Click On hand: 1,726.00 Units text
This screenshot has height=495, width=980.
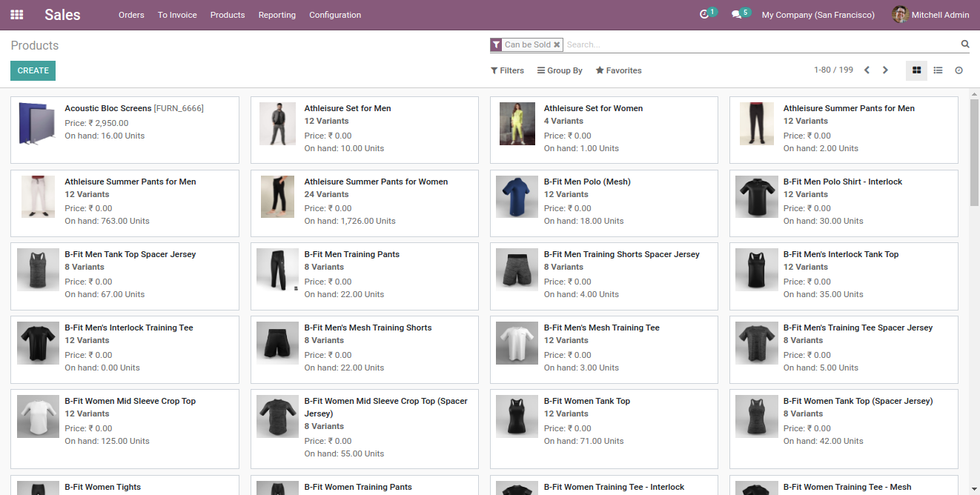(x=350, y=221)
